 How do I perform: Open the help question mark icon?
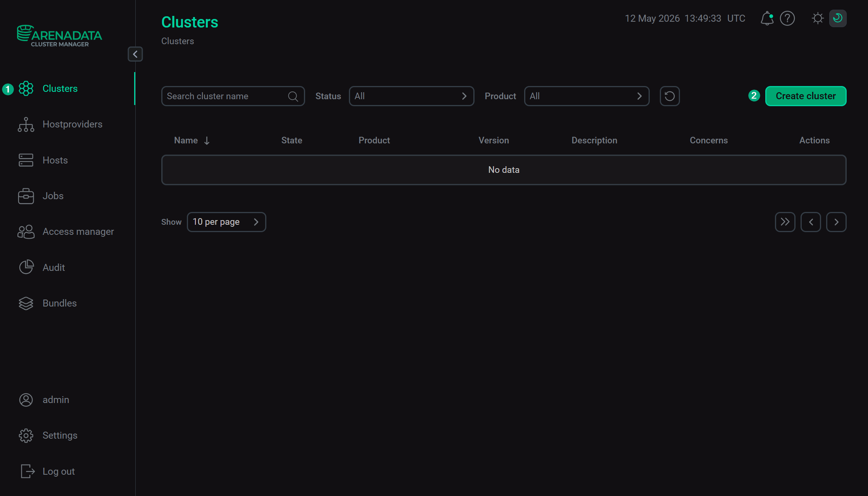[787, 18]
